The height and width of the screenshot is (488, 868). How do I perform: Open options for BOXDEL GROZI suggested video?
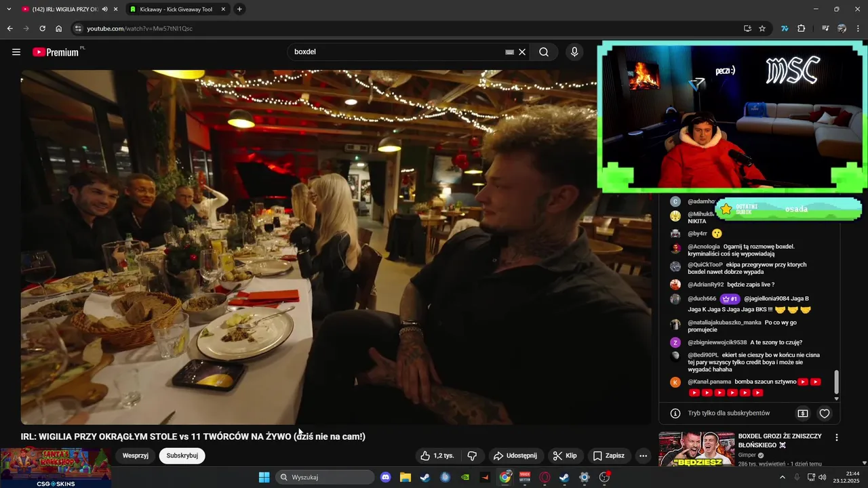[837, 438]
